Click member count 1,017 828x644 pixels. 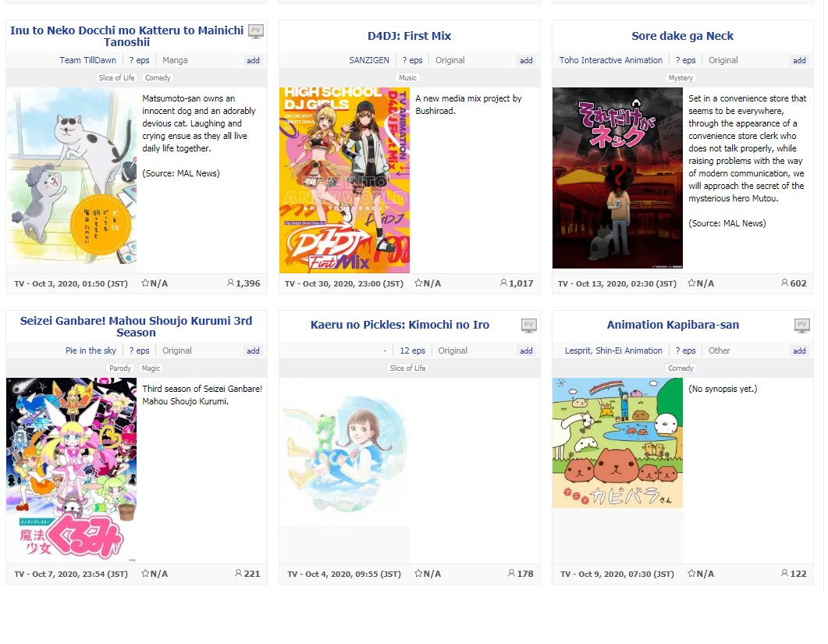[x=521, y=283]
